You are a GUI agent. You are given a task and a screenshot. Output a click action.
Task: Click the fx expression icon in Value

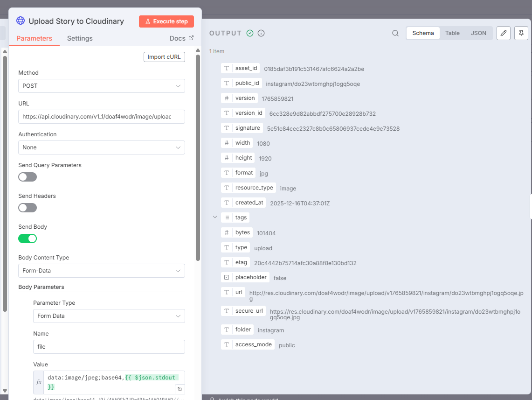coord(39,382)
